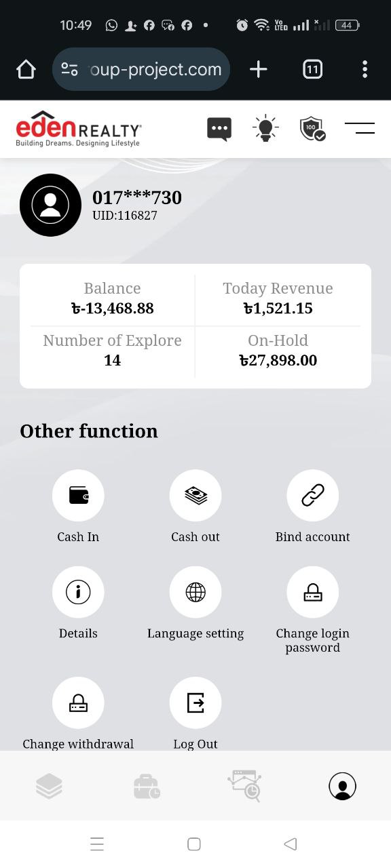391x868 pixels.
Task: Switch to the briefcase clock bottom tab
Action: (147, 787)
